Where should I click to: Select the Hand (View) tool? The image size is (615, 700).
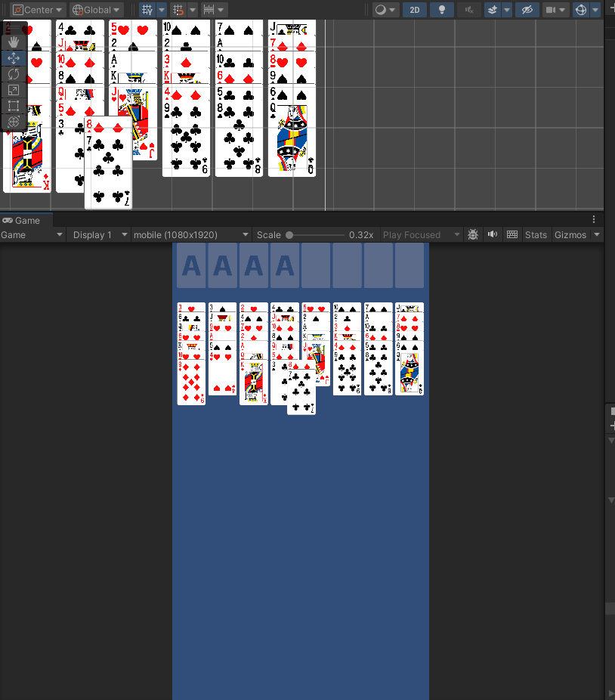(14, 42)
